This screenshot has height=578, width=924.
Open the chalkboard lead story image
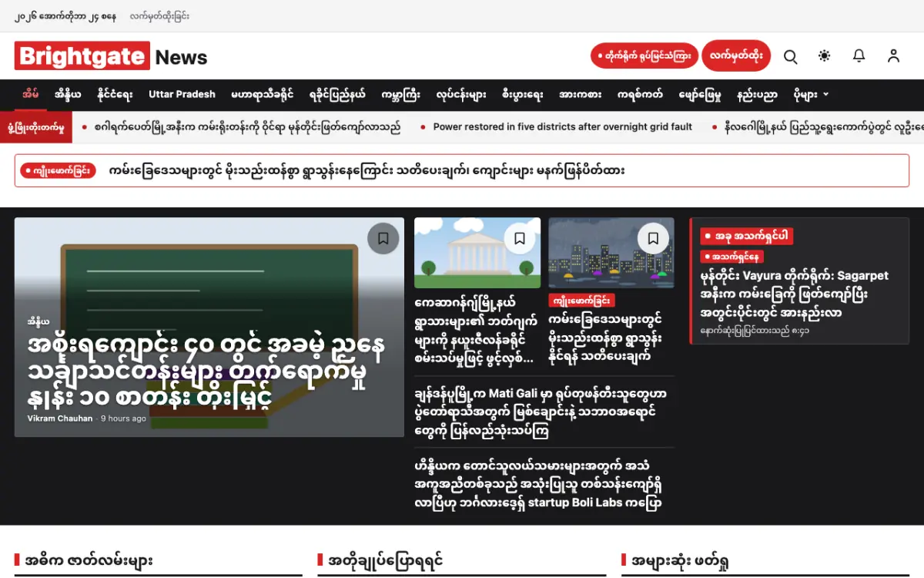(x=209, y=328)
